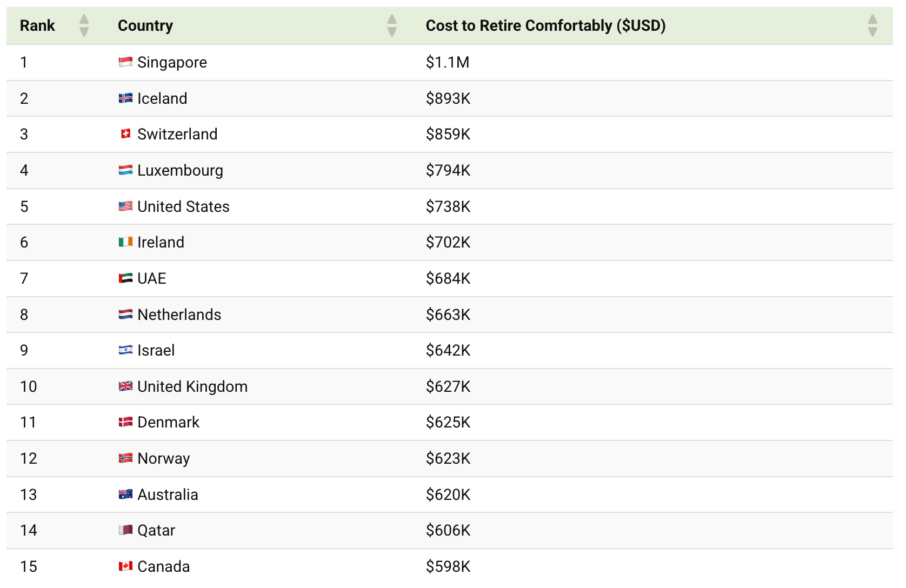Image resolution: width=906 pixels, height=588 pixels.
Task: Toggle sort arrows on Cost column
Action: [x=872, y=25]
